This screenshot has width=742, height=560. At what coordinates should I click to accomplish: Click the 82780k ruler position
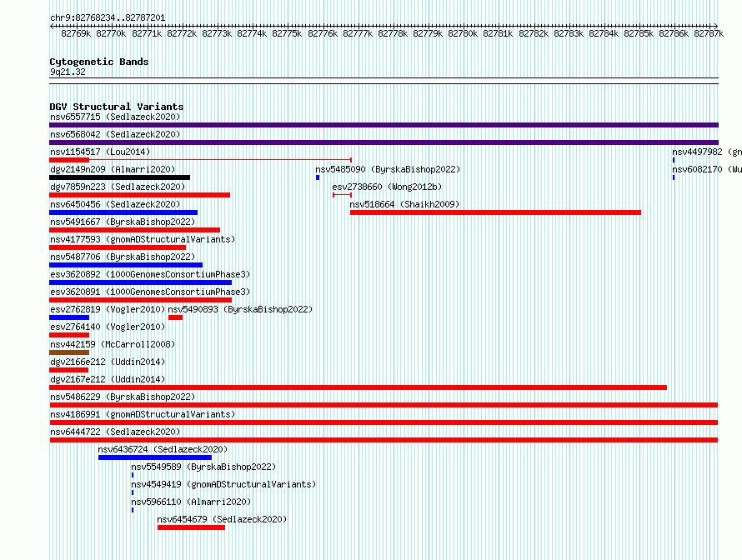pyautogui.click(x=463, y=33)
